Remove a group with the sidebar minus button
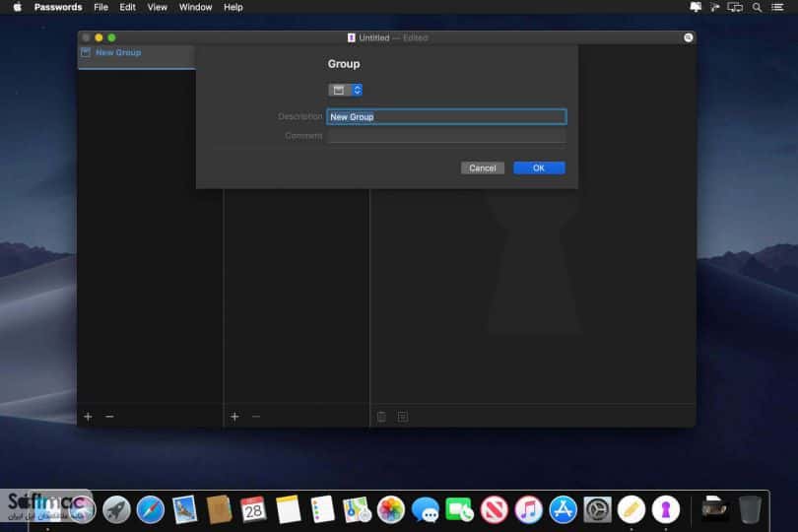 109,417
